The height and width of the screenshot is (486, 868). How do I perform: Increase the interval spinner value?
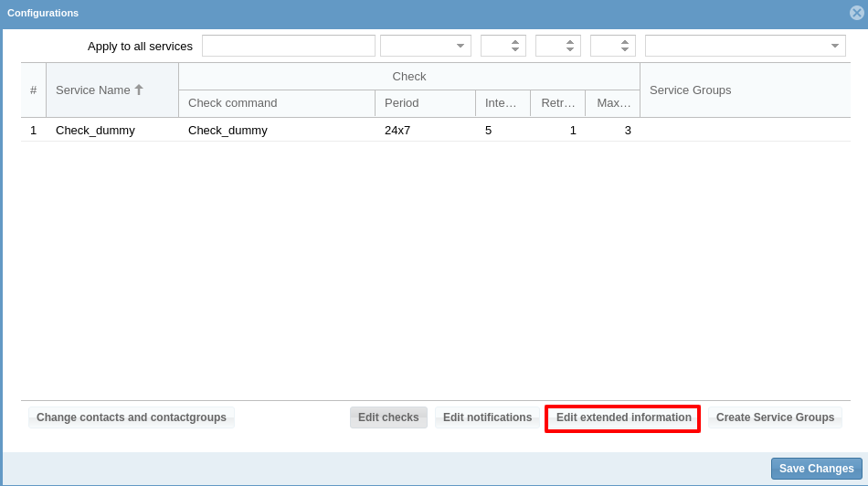point(515,42)
